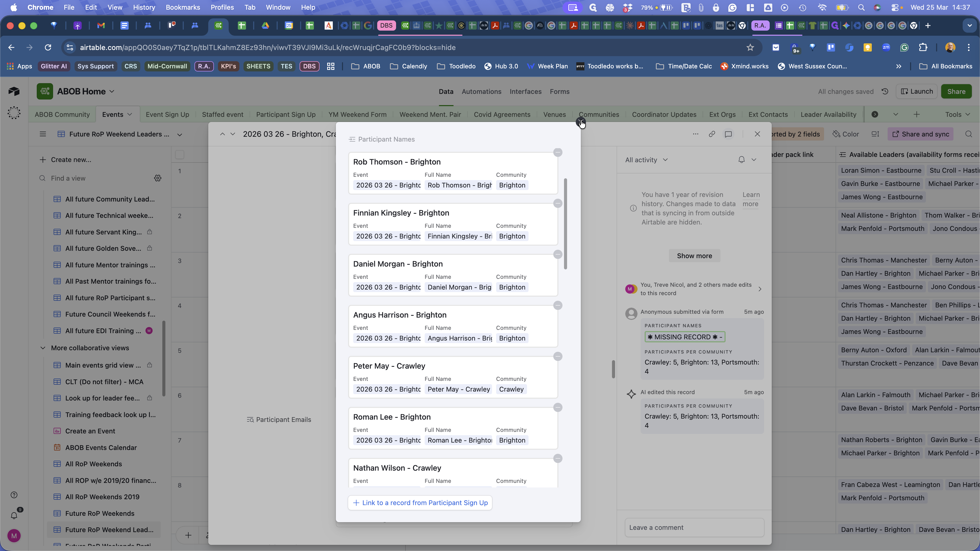Open base revision history clock icon

(885, 91)
